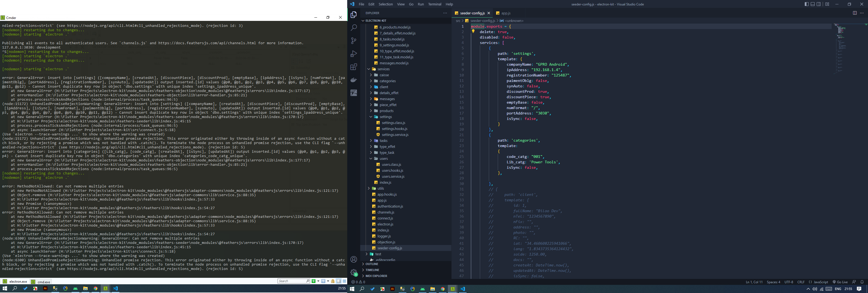Click the Cmder Search input field
868x293 pixels.
pyautogui.click(x=292, y=281)
